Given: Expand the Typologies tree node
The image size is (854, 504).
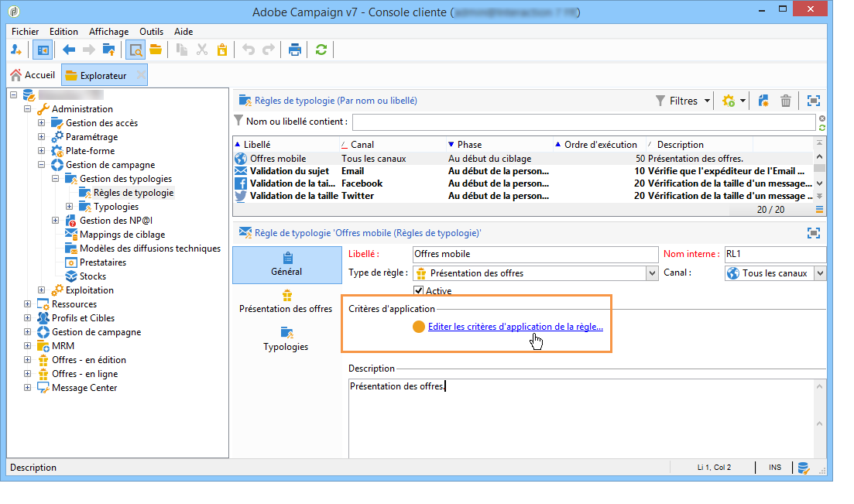Looking at the screenshot, I should point(69,206).
